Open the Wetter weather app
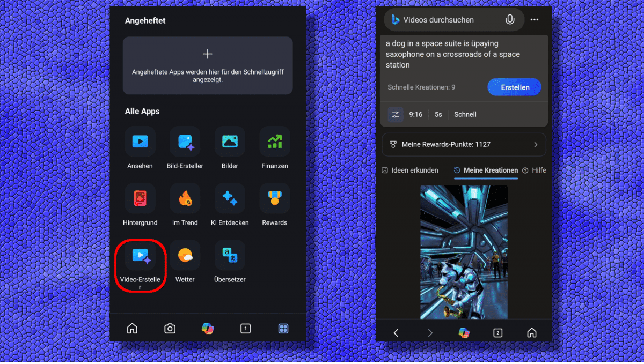Viewport: 644px width, 364px height. 185,255
